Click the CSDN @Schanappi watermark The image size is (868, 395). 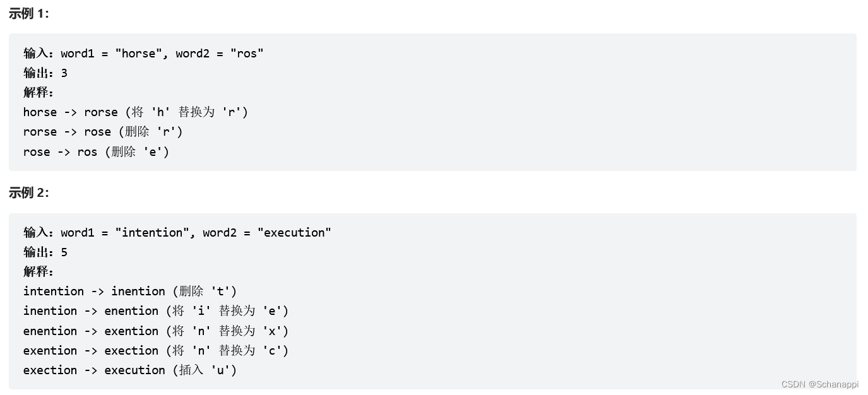point(819,384)
